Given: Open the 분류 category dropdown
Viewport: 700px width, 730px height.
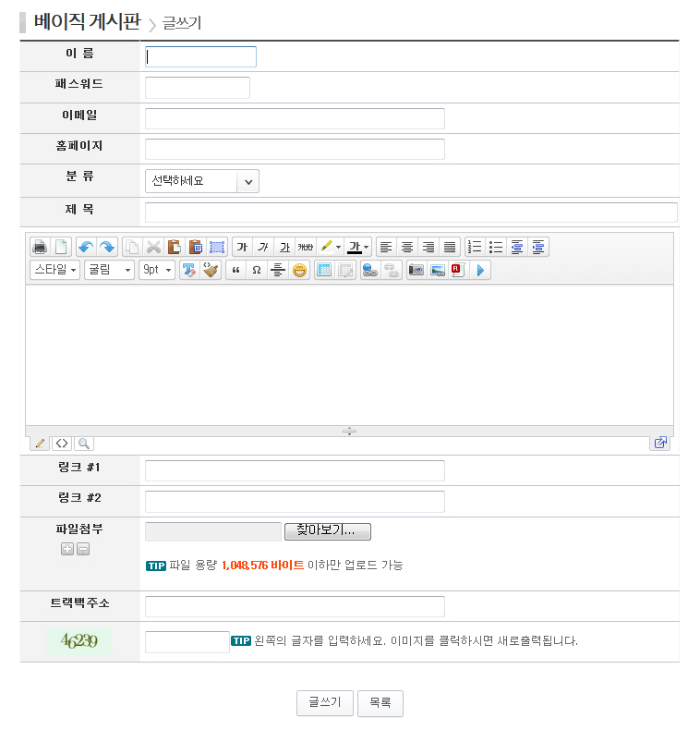Looking at the screenshot, I should [202, 181].
